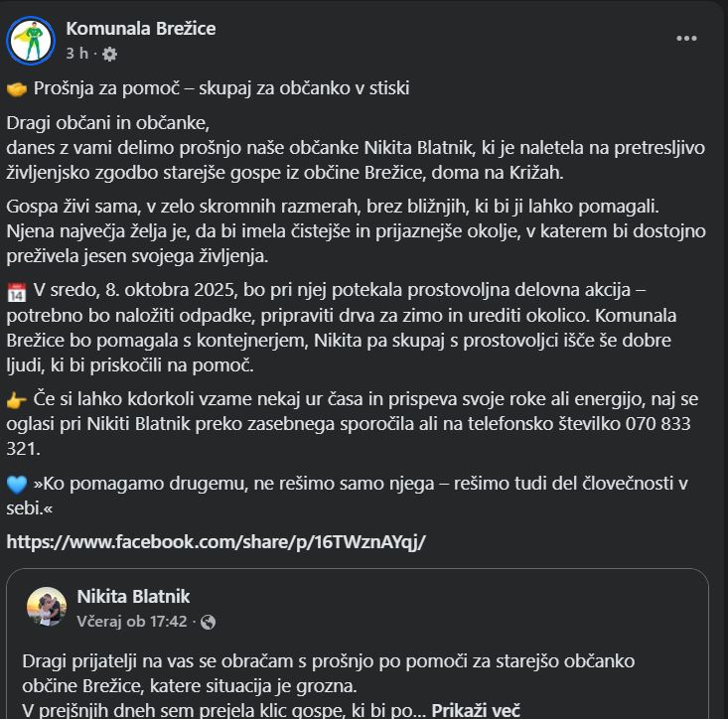The width and height of the screenshot is (728, 719).
Task: Click the globe public-audience icon
Action: pos(208,622)
